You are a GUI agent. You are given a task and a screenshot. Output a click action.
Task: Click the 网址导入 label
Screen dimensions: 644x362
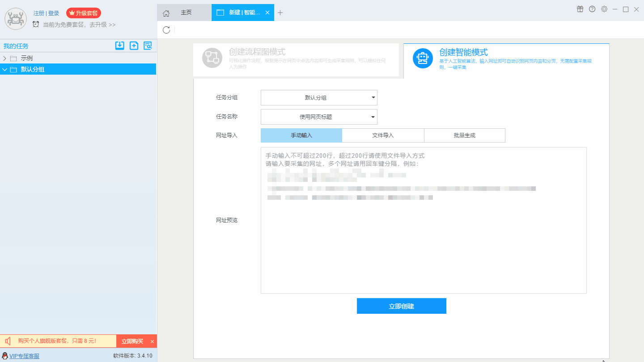[x=227, y=135]
